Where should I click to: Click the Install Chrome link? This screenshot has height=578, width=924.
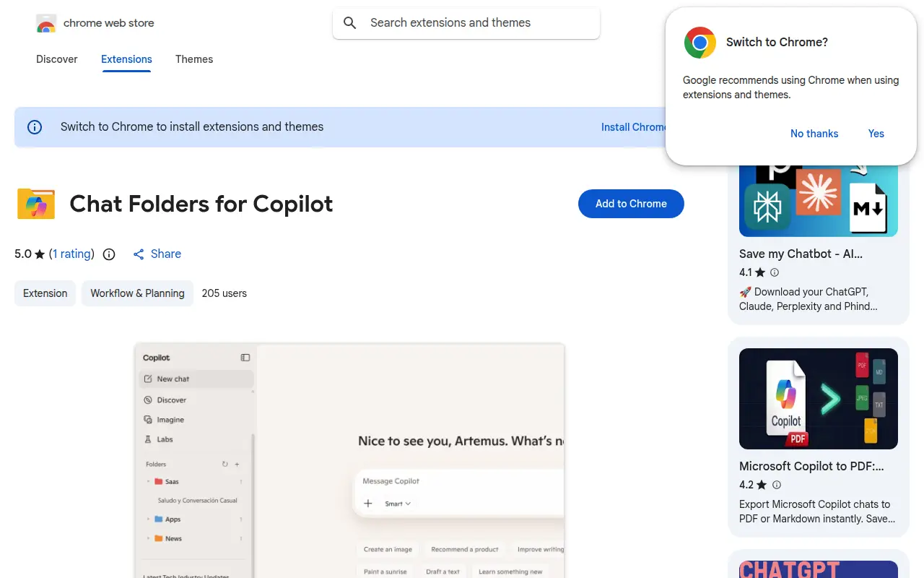[x=633, y=127]
